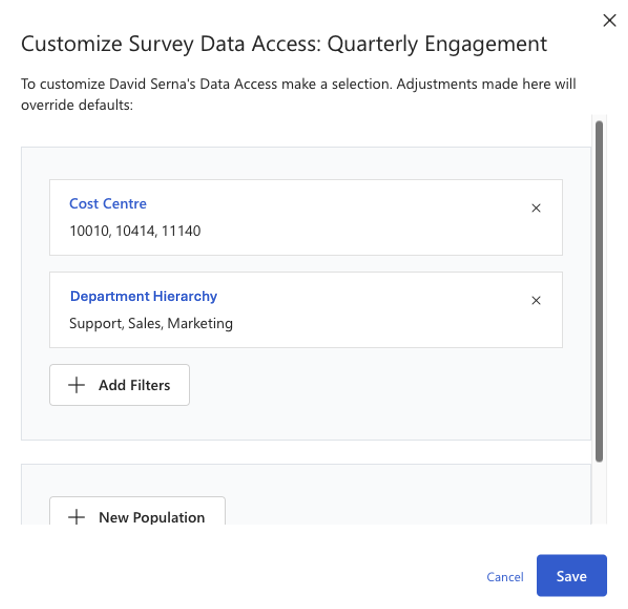Remove the Cost Centre filter
This screenshot has width=628, height=609.
(x=536, y=208)
